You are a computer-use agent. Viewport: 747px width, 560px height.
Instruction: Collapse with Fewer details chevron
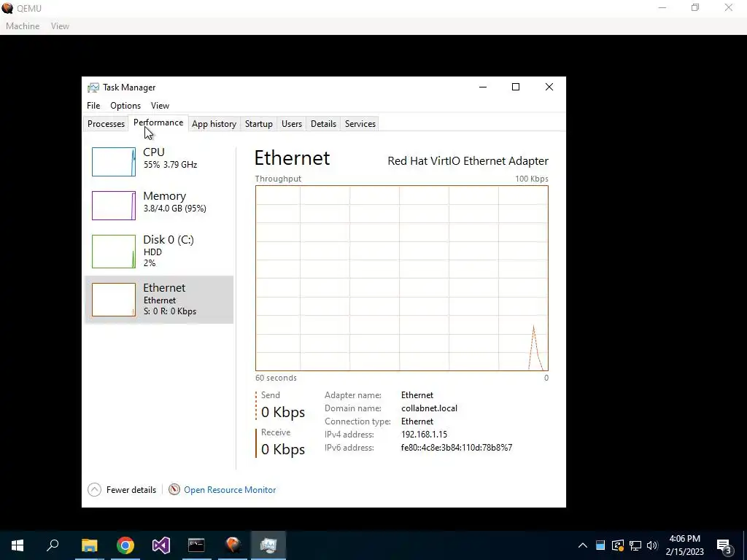[x=94, y=489]
